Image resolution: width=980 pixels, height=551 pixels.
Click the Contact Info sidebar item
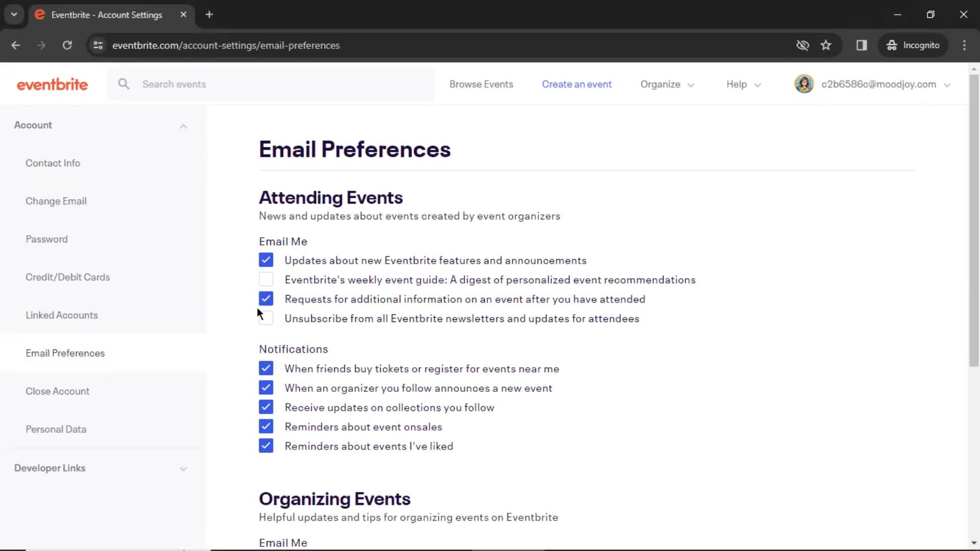53,163
